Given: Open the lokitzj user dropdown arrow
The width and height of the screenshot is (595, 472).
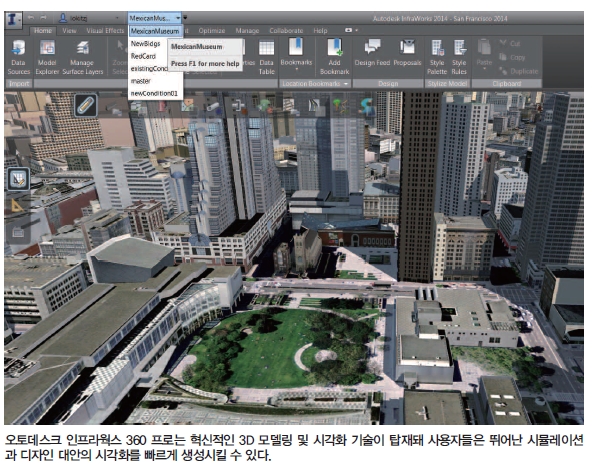Looking at the screenshot, I should pos(117,18).
